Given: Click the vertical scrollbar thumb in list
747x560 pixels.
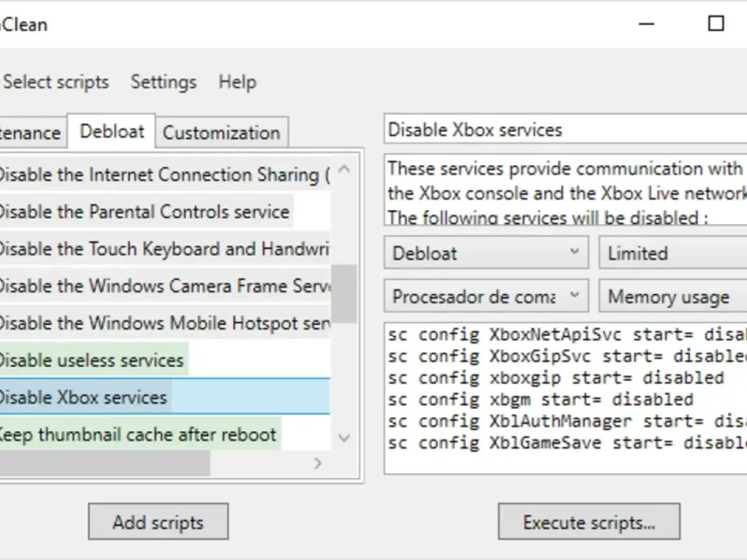Looking at the screenshot, I should pos(344,291).
